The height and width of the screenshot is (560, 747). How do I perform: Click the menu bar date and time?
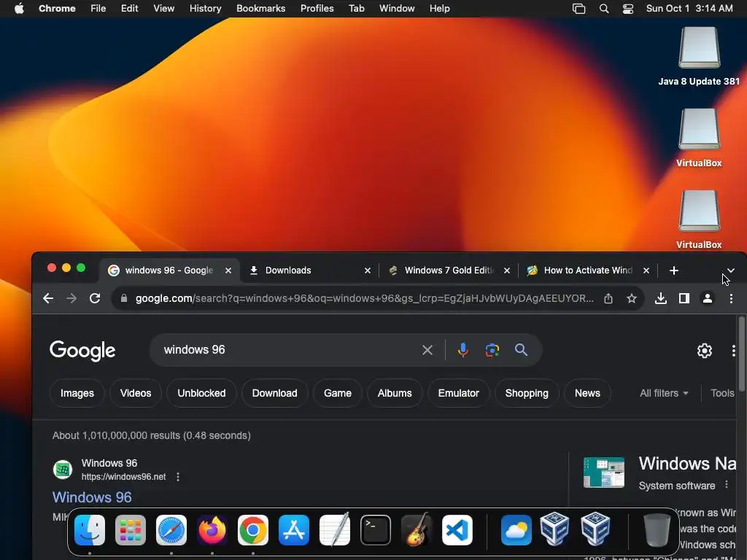tap(689, 9)
